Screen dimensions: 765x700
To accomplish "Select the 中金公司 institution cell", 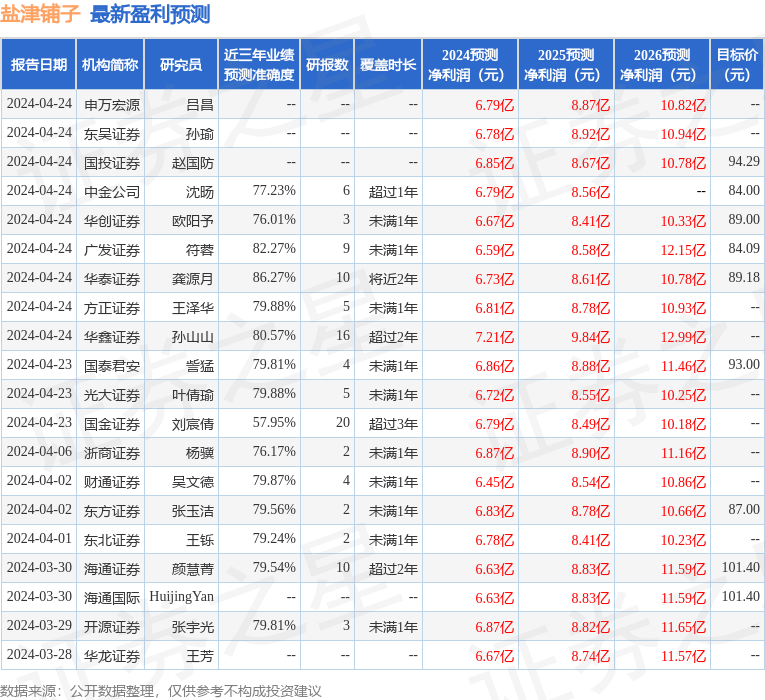I will click(112, 192).
